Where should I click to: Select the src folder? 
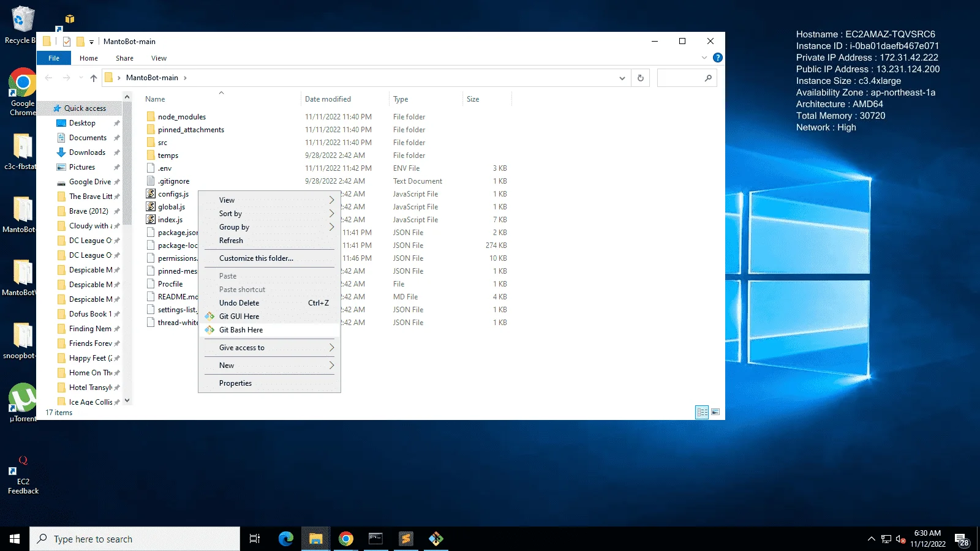point(162,143)
